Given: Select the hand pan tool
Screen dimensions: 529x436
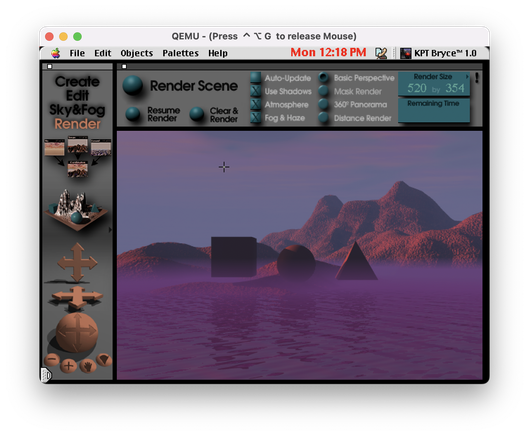Looking at the screenshot, I should pyautogui.click(x=88, y=366).
